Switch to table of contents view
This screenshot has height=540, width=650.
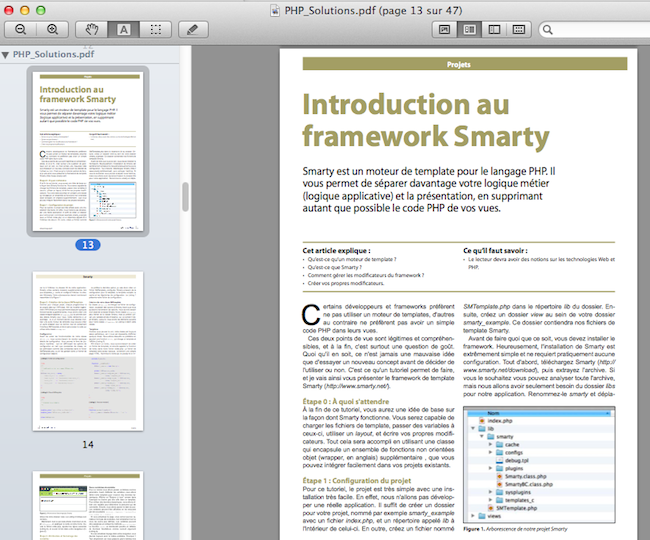(494, 29)
